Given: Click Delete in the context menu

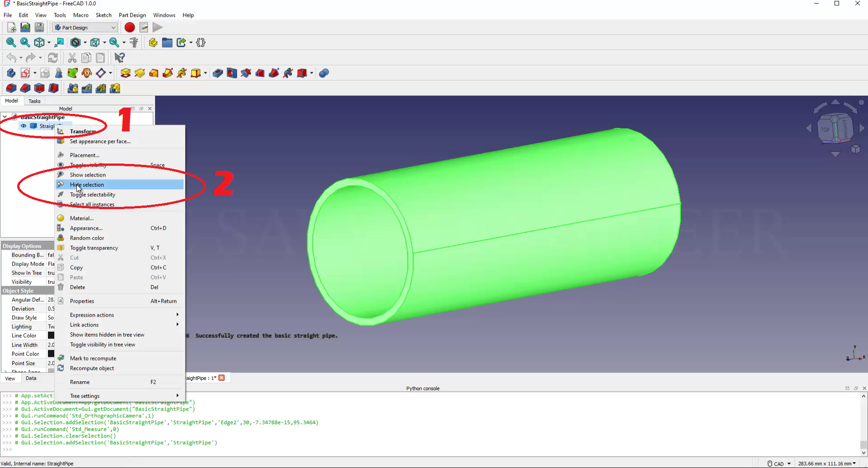Looking at the screenshot, I should tap(77, 287).
